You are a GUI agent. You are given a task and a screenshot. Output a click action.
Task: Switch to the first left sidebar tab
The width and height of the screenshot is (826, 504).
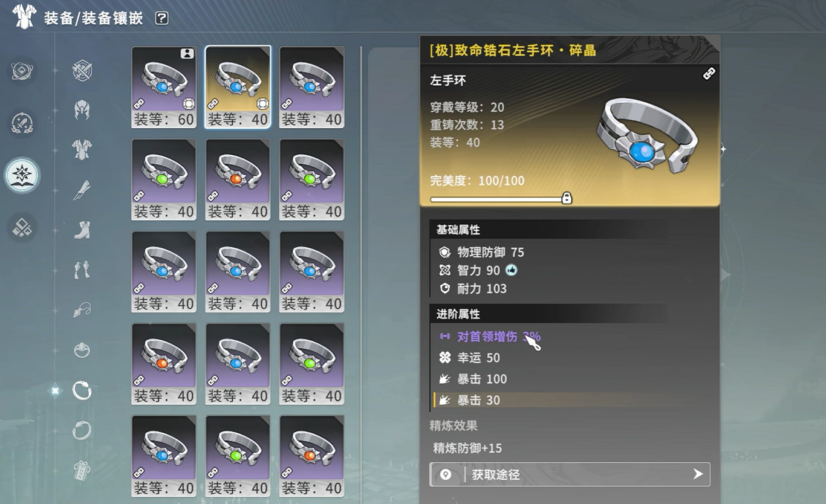click(22, 71)
